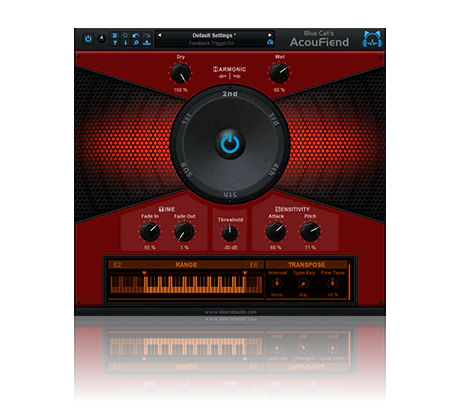Click the small gain knob next to the power button
The height and width of the screenshot is (416, 460).
(102, 38)
